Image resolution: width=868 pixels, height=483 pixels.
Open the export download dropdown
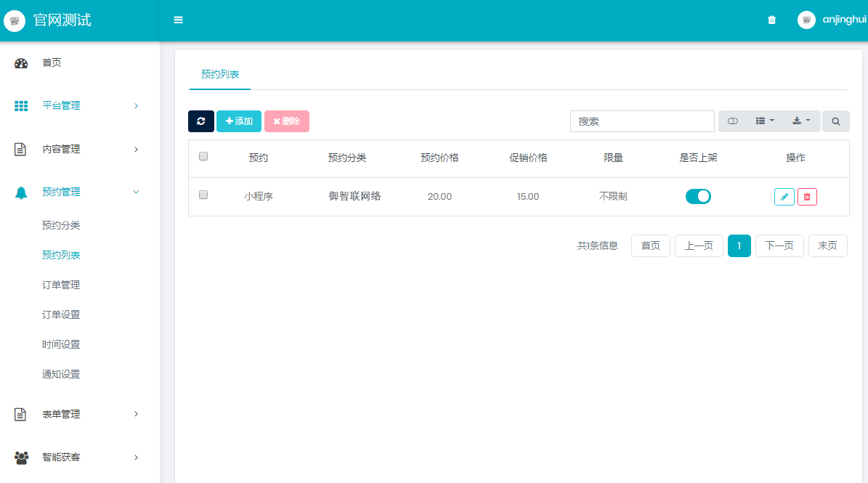[801, 121]
